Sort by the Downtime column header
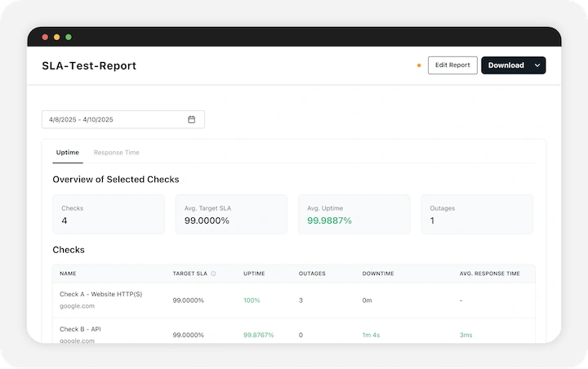Viewport: 588px width, 369px height. (378, 273)
